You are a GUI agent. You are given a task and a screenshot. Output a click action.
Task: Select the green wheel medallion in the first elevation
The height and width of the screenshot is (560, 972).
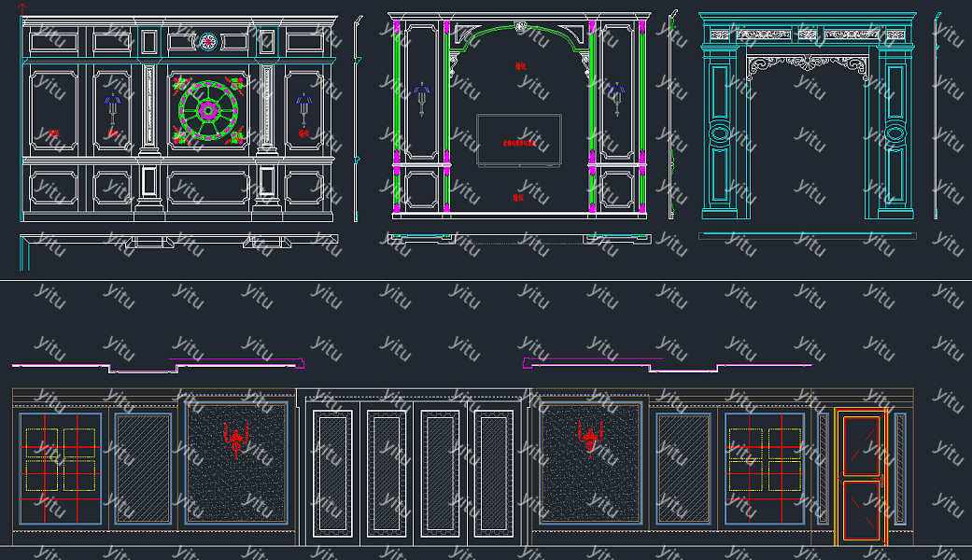(208, 111)
